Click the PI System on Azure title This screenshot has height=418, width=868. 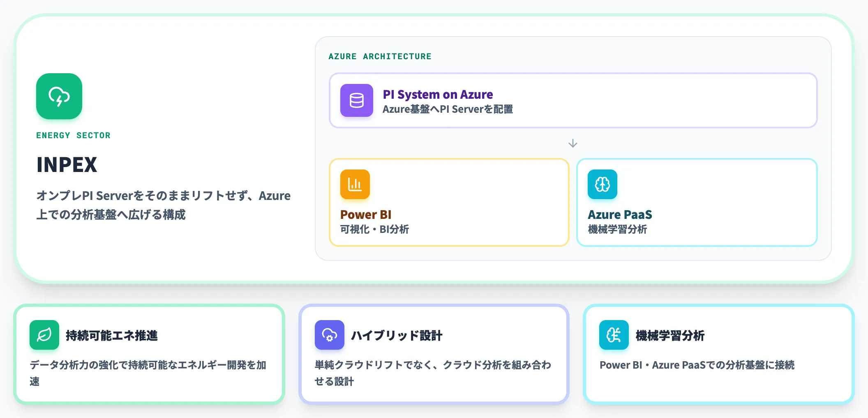point(438,94)
